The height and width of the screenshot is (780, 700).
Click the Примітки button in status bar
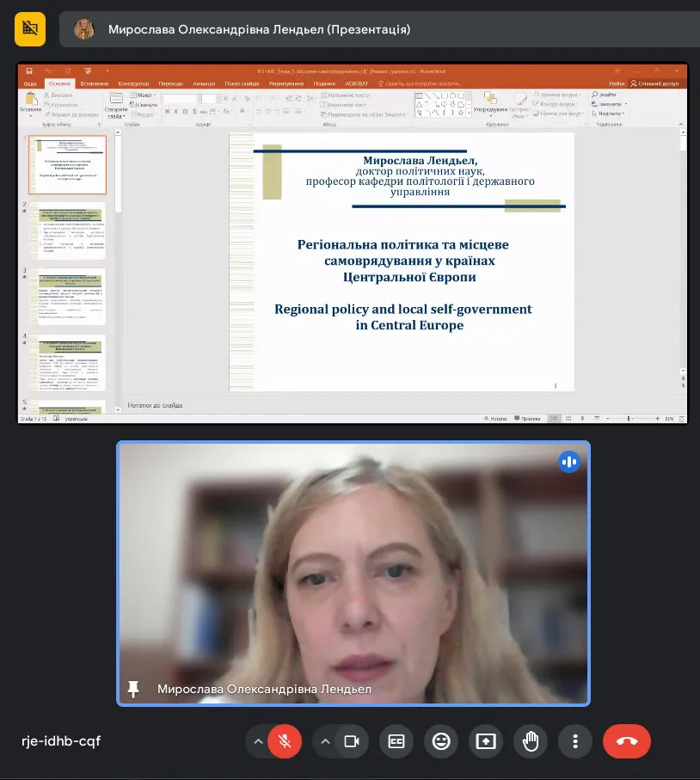pyautogui.click(x=527, y=418)
